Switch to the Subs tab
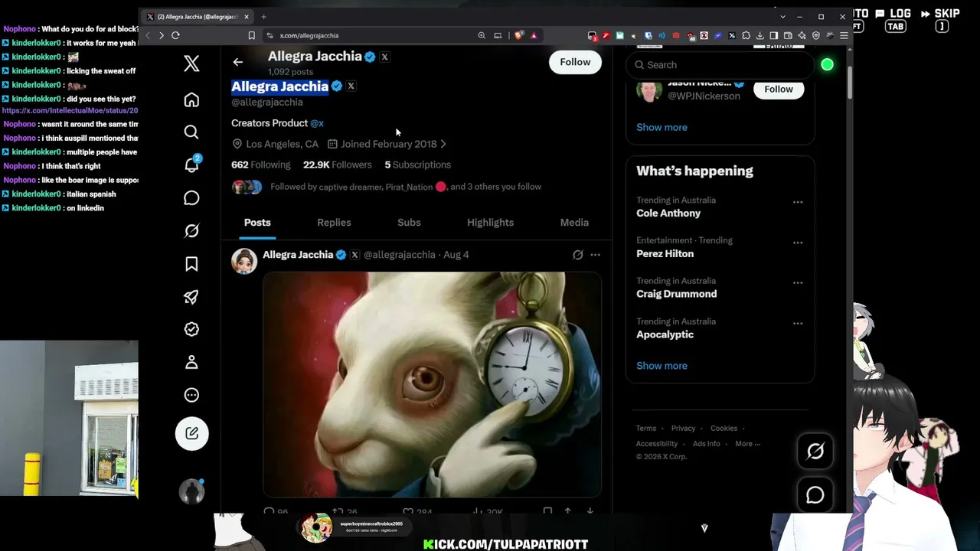Viewport: 980px width, 551px height. 409,223
